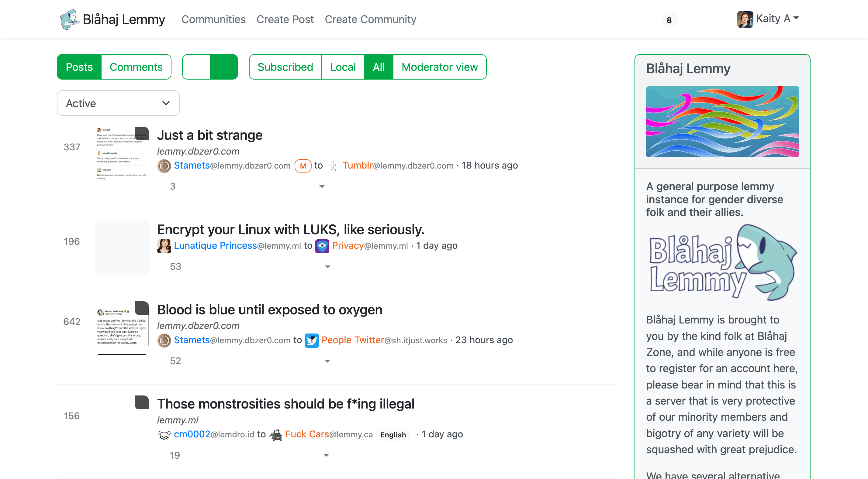The height and width of the screenshot is (479, 868).
Task: Click Lunatique Princess avatar image
Action: coord(164,246)
